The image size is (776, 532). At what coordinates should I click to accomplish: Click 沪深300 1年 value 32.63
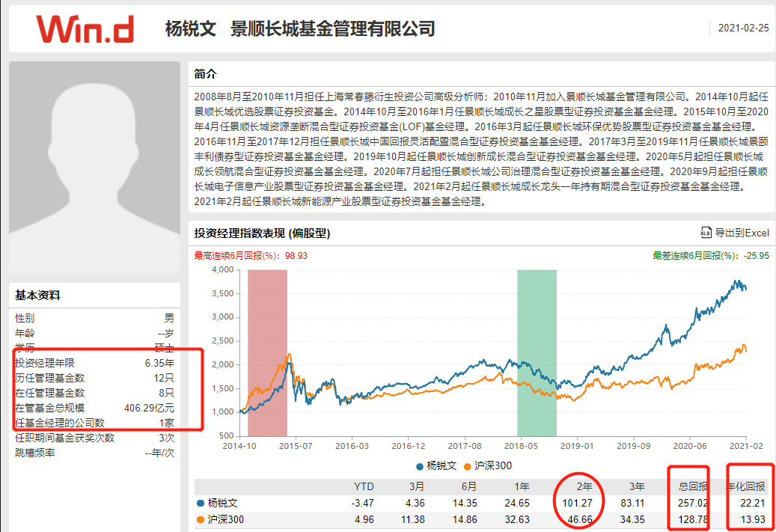(517, 519)
